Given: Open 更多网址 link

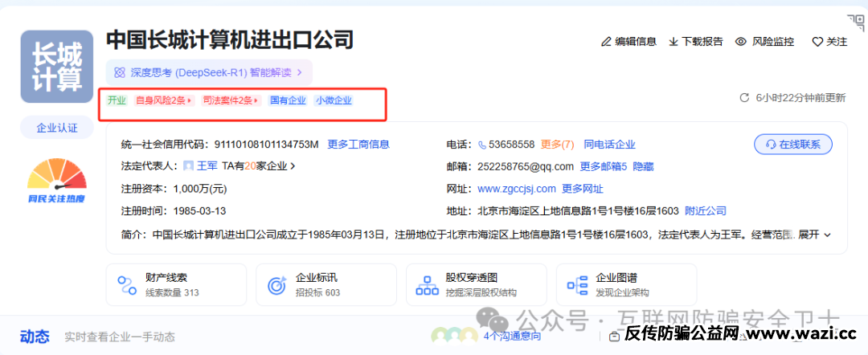Looking at the screenshot, I should [583, 189].
